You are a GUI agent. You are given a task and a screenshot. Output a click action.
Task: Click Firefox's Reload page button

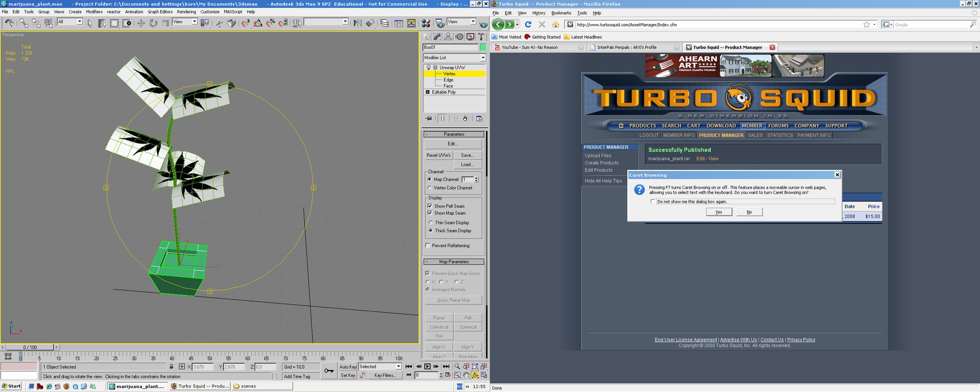528,24
